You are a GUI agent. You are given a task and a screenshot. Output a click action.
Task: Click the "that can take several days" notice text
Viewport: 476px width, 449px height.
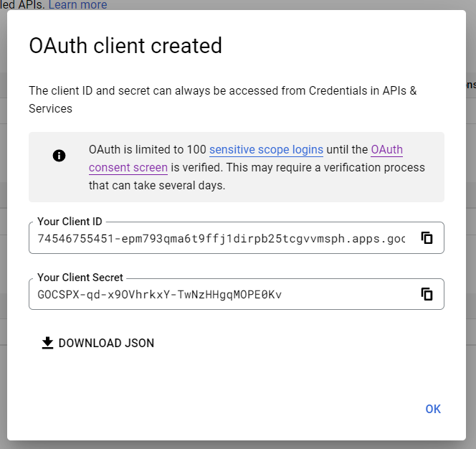157,185
